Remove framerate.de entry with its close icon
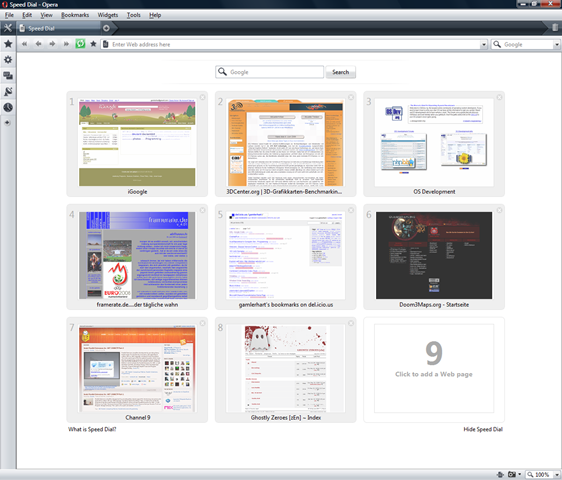Screen dimensions: 562x480 (x=203, y=210)
